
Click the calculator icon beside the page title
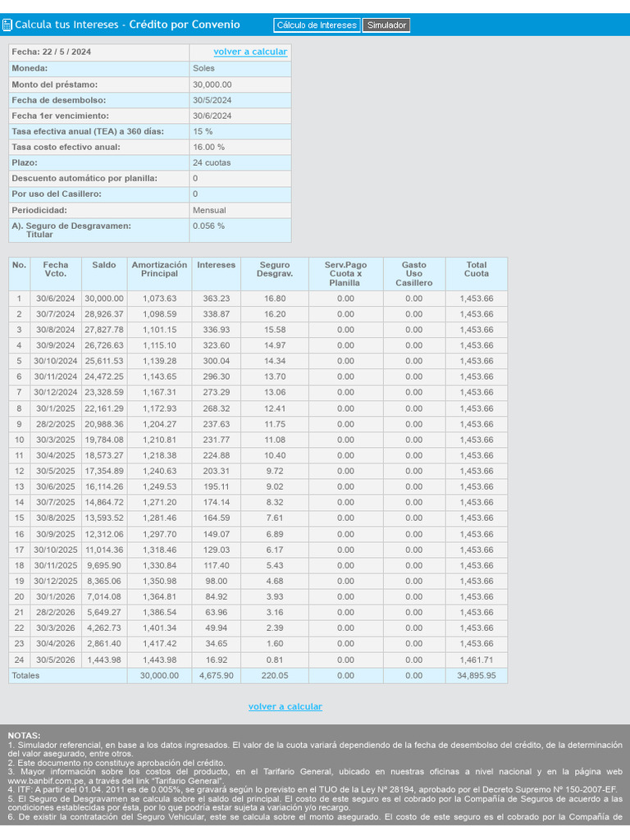7,25
